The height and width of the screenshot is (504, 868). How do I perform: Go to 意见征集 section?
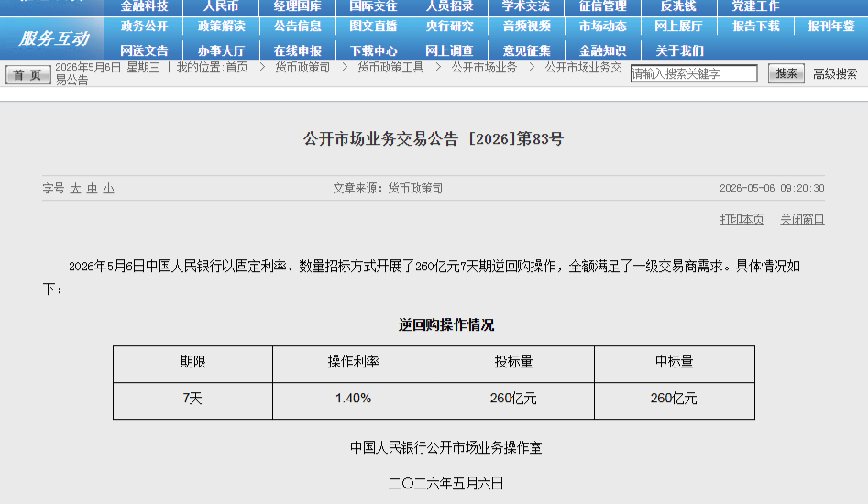526,51
